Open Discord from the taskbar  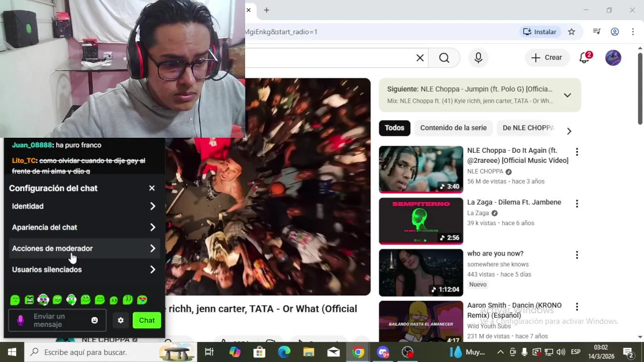(383, 352)
